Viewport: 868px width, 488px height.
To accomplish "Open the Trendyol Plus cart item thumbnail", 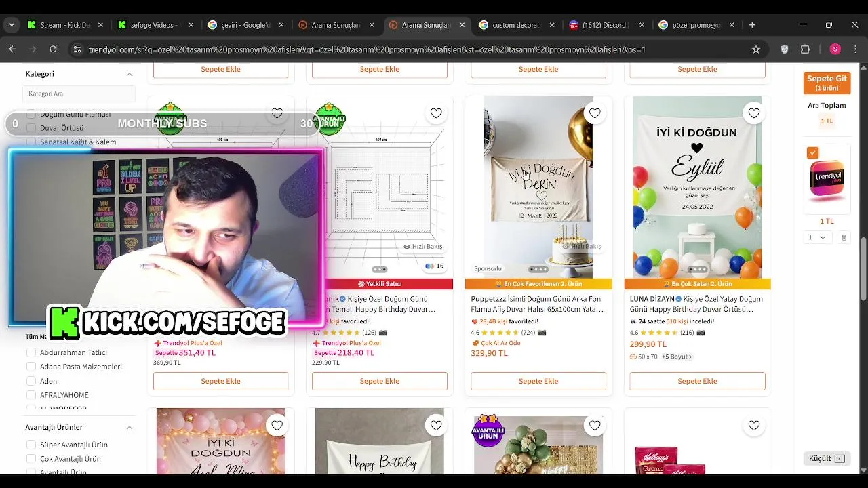I will point(827,178).
